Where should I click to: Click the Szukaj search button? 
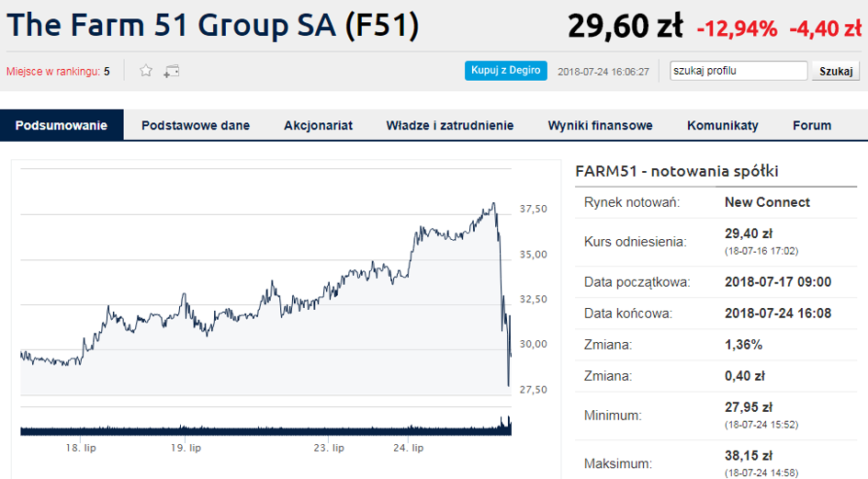(x=835, y=71)
